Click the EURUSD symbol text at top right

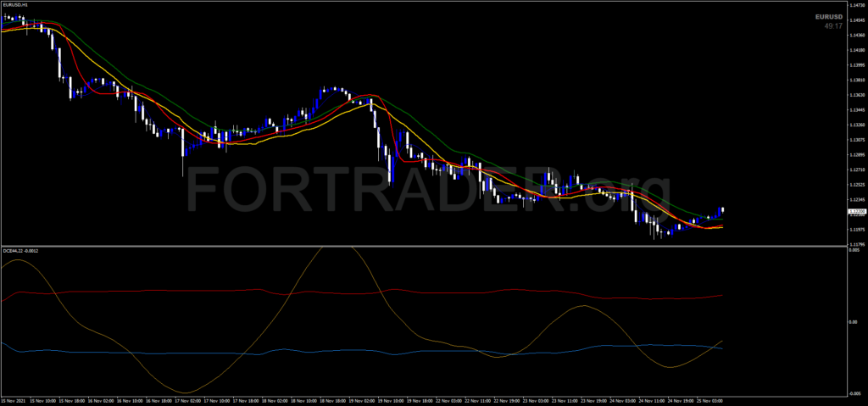pyautogui.click(x=828, y=16)
